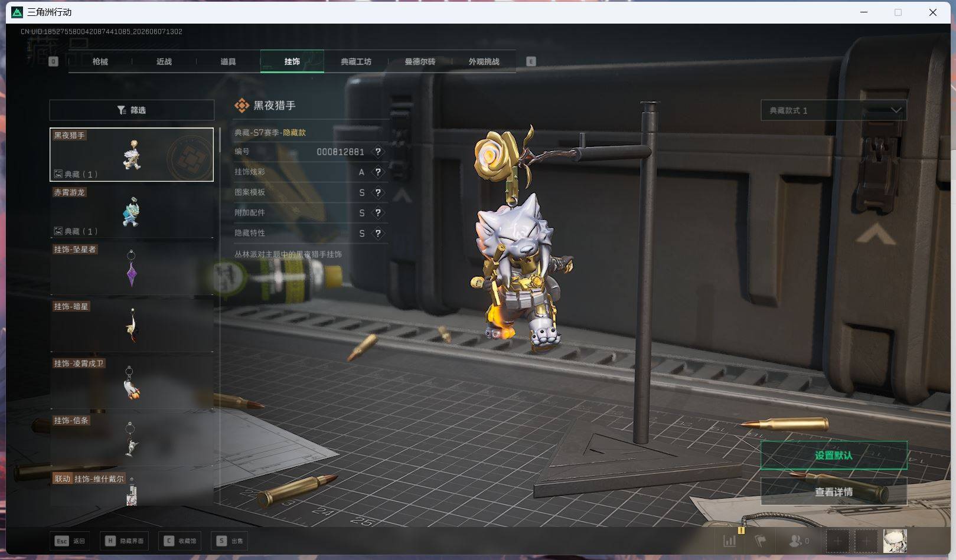Open the C 收藏馆 button
The height and width of the screenshot is (560, 956).
(x=180, y=541)
